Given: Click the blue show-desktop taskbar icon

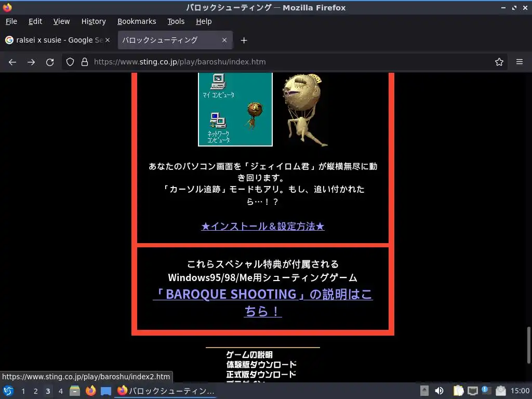Looking at the screenshot, I should [x=106, y=391].
